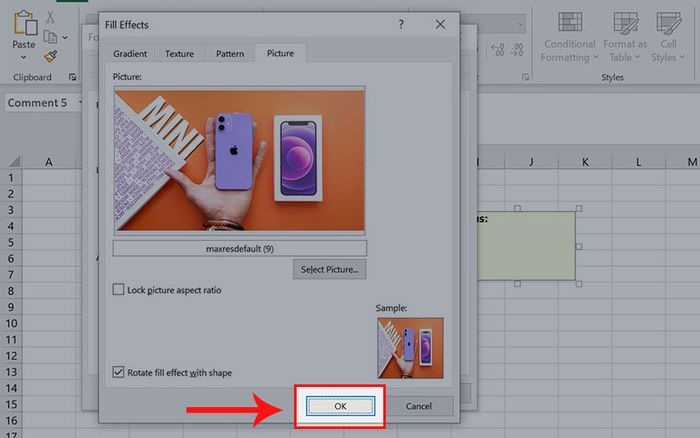Click the comment box bottom-right handle
This screenshot has height=438, width=700.
579,284
